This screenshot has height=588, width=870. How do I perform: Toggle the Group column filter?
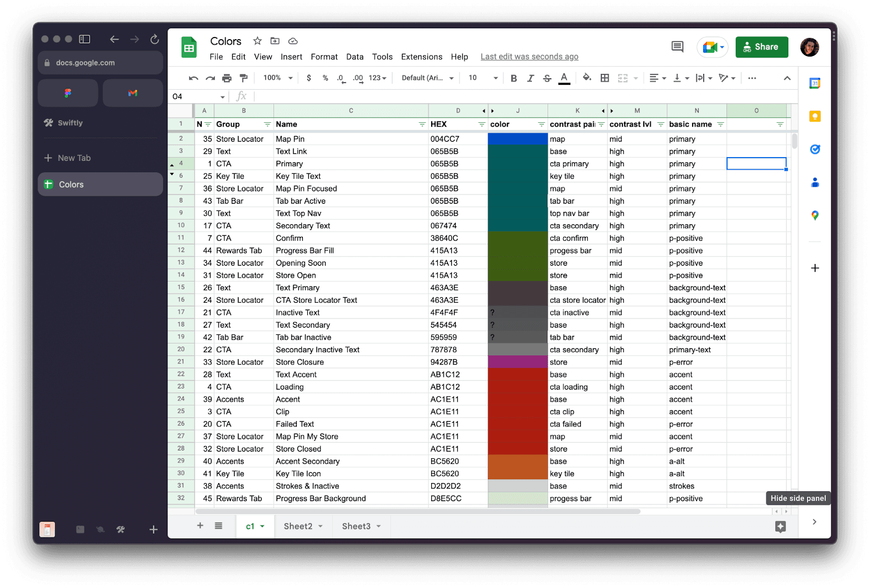(268, 124)
